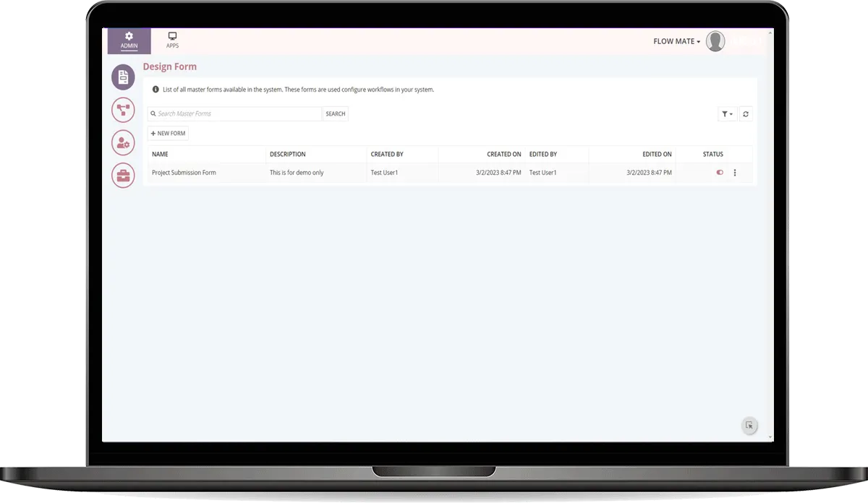Open the user settings sidebar icon
868x503 pixels.
(123, 143)
